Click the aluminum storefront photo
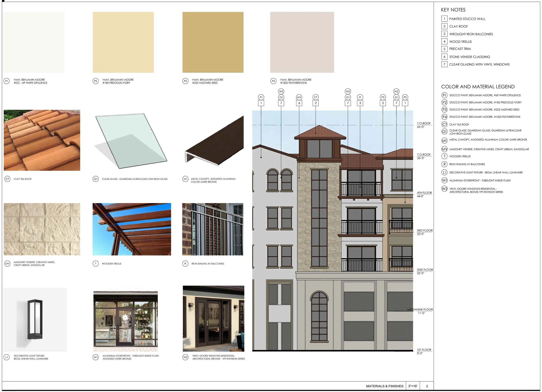 tap(126, 321)
